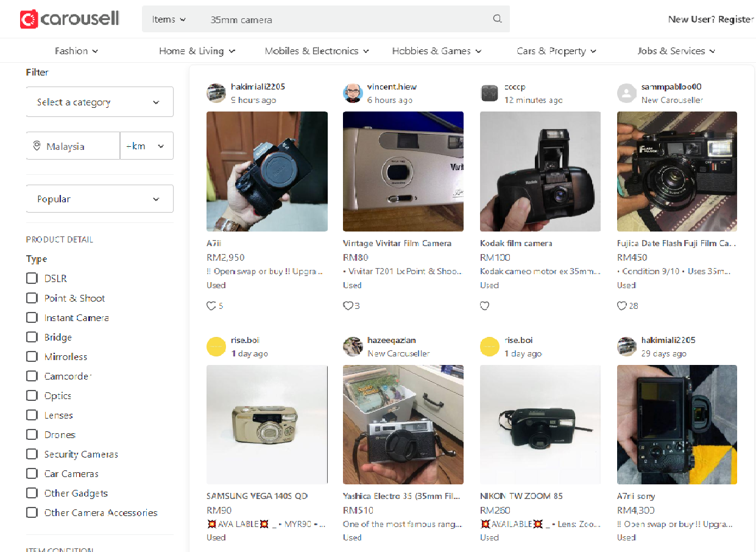The width and height of the screenshot is (756, 552).
Task: Open the NIKON TW ZOOM 85 title
Action: 521,496
